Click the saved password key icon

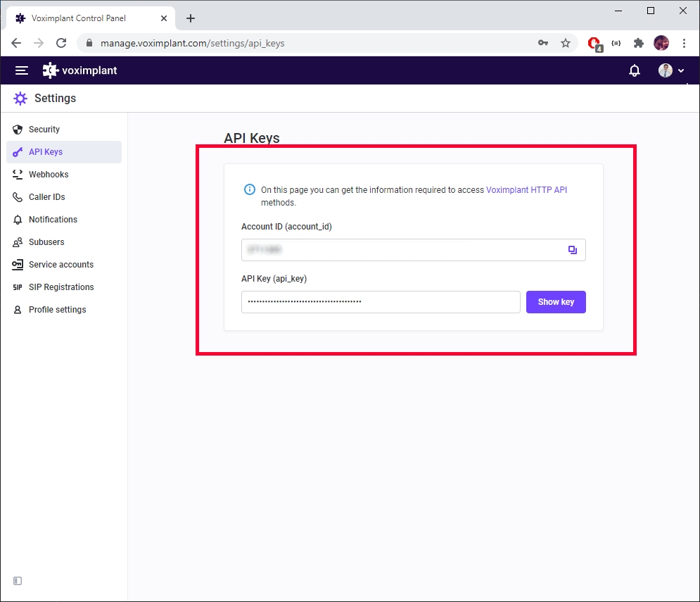(543, 43)
